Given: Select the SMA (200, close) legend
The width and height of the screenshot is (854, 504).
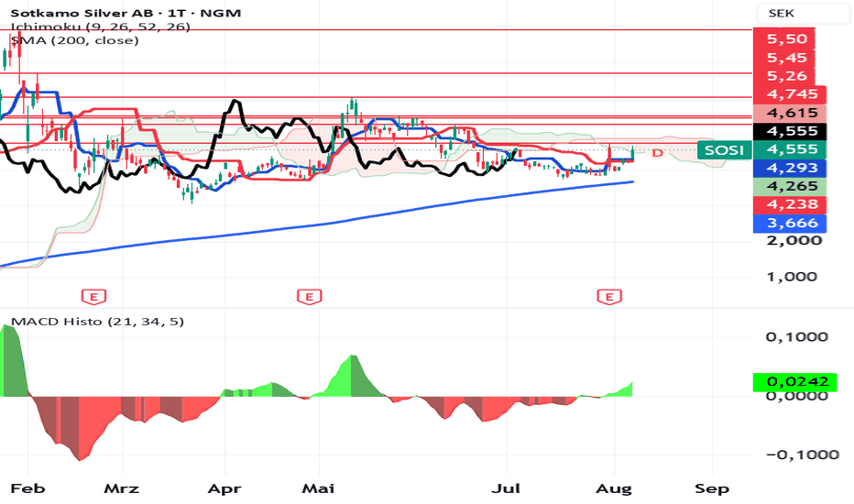Looking at the screenshot, I should coord(75,40).
